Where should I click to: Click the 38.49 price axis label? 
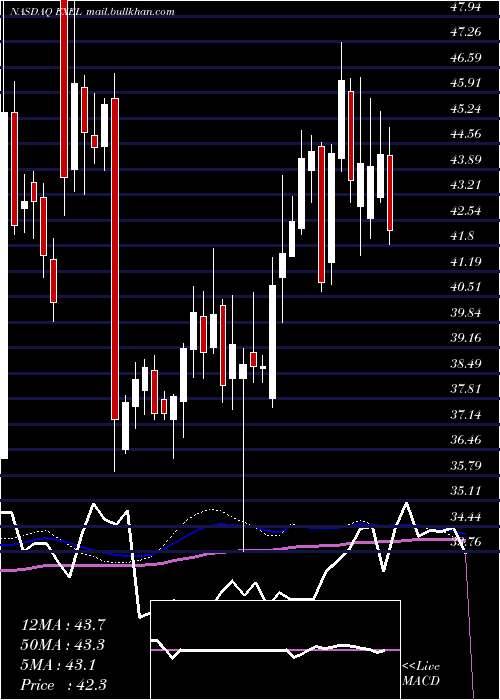pos(466,363)
